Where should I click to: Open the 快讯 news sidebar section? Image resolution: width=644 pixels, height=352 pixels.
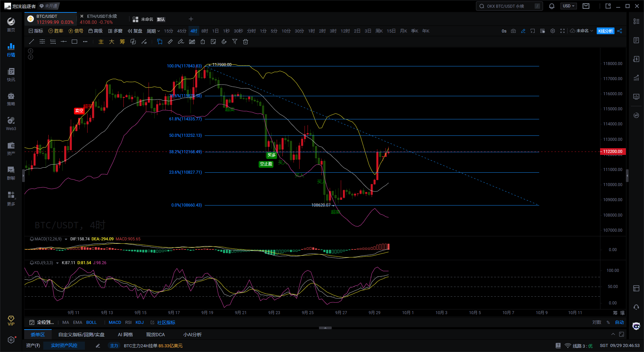pos(11,74)
